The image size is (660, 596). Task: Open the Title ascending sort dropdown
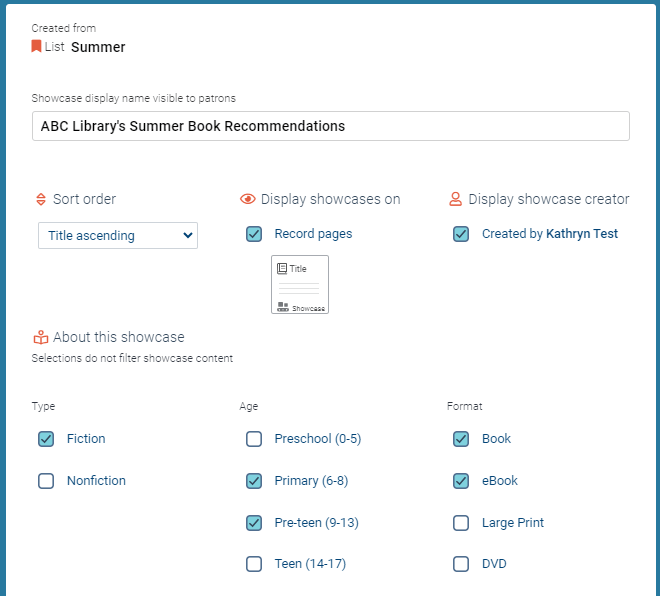pos(118,236)
